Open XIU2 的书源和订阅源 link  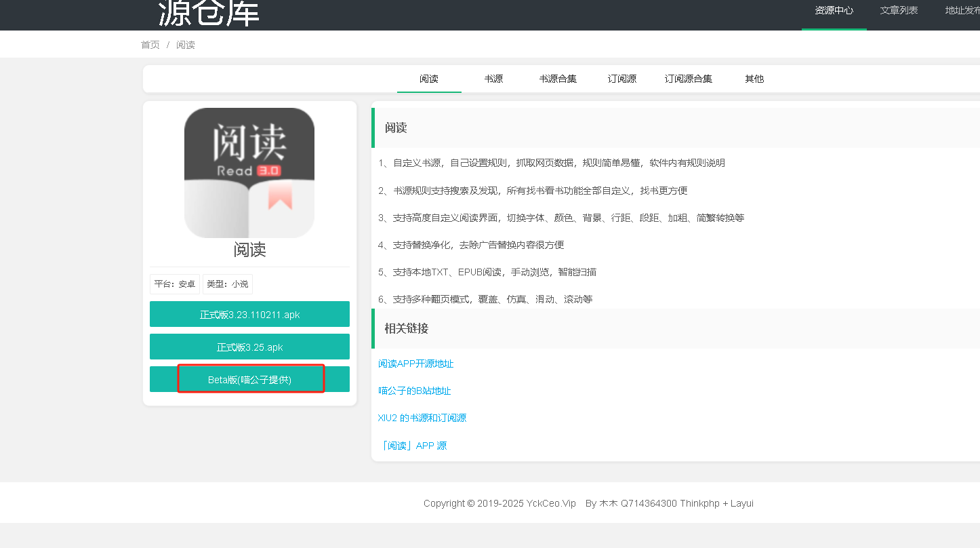[x=422, y=418]
